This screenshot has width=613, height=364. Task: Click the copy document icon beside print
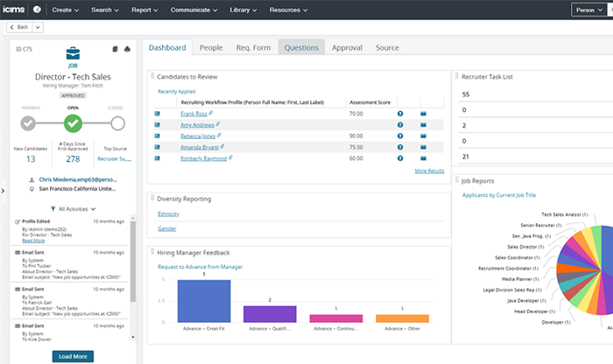(x=116, y=49)
